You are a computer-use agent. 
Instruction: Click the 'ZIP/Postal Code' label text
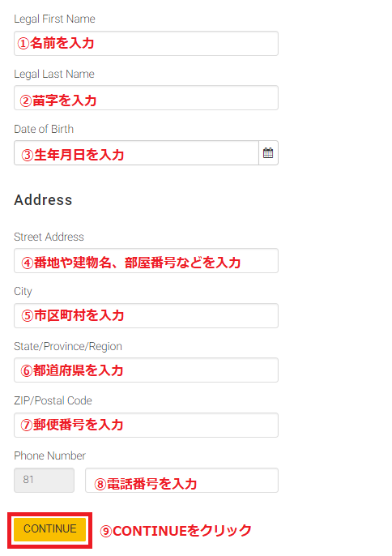tap(53, 400)
